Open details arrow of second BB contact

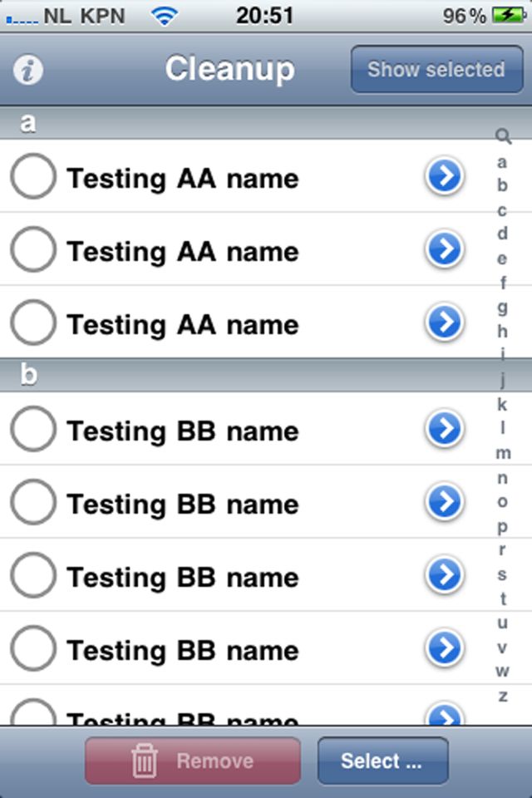(x=445, y=502)
